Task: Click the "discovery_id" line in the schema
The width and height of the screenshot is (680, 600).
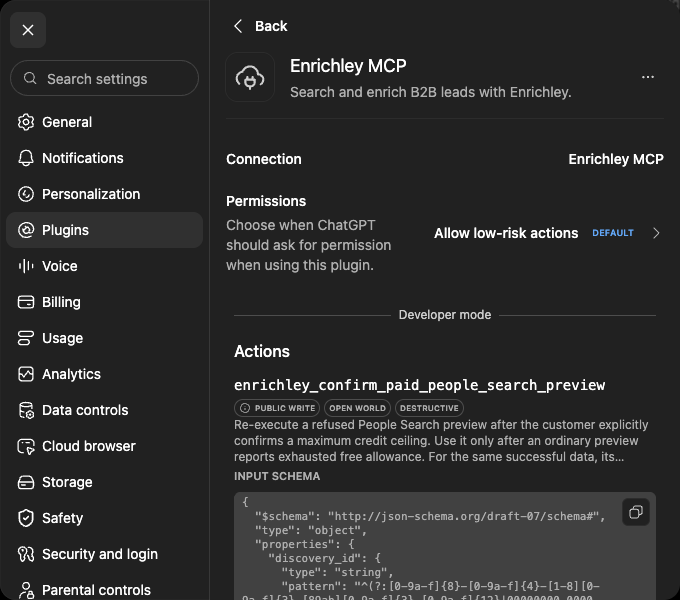Action: [324, 558]
